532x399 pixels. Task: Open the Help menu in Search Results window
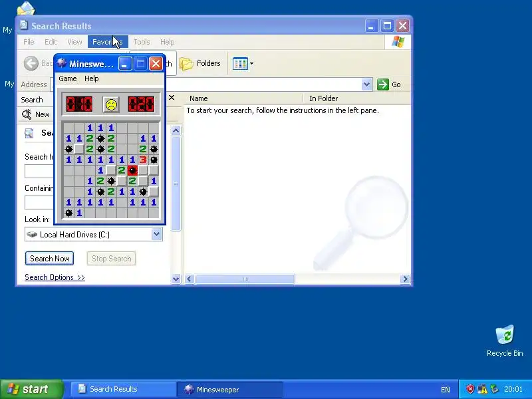168,42
